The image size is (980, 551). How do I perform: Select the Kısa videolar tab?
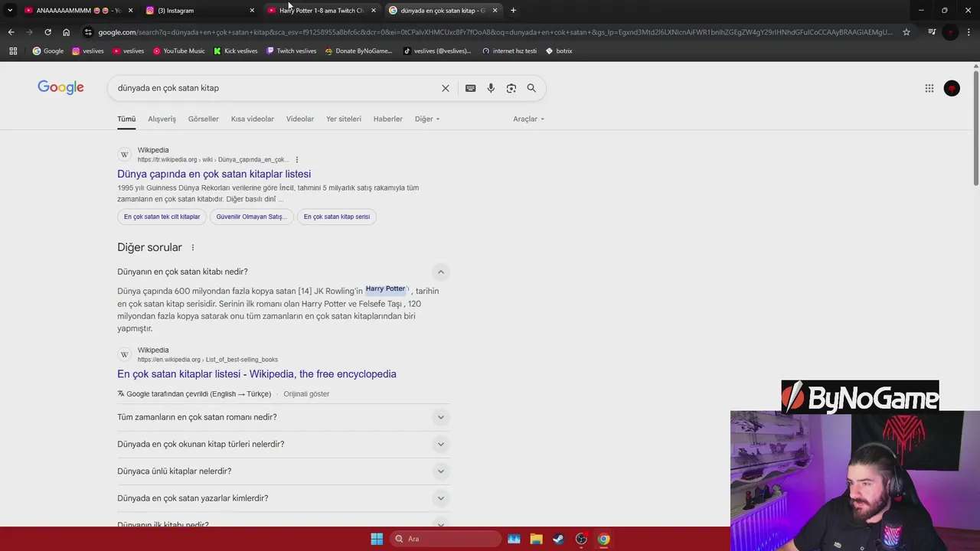coord(253,119)
